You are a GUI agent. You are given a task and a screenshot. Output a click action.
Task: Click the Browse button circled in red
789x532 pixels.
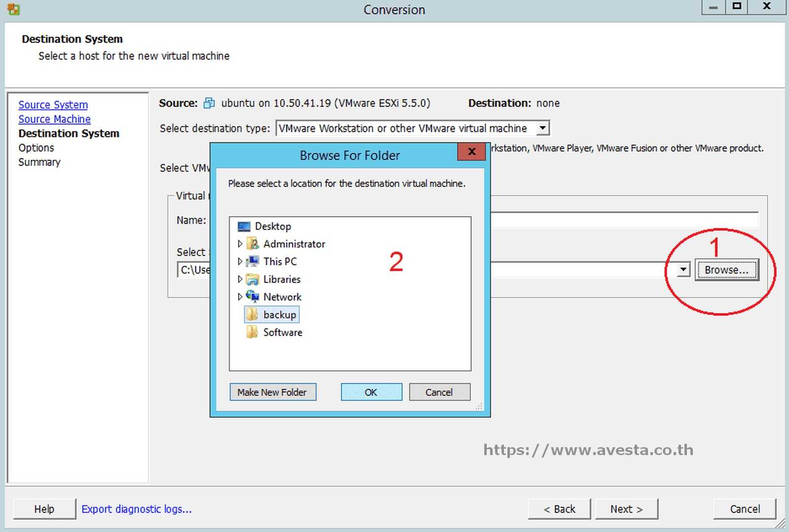pyautogui.click(x=726, y=270)
